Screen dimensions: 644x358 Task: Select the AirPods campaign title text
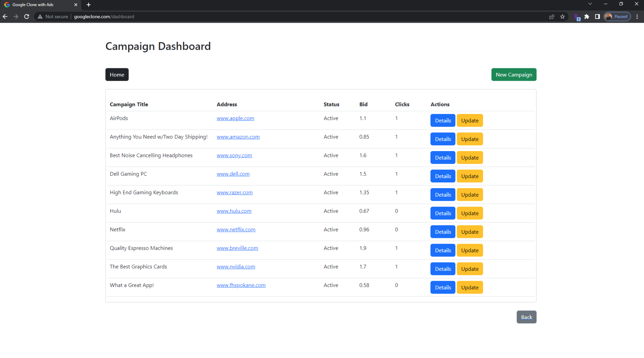tap(119, 118)
